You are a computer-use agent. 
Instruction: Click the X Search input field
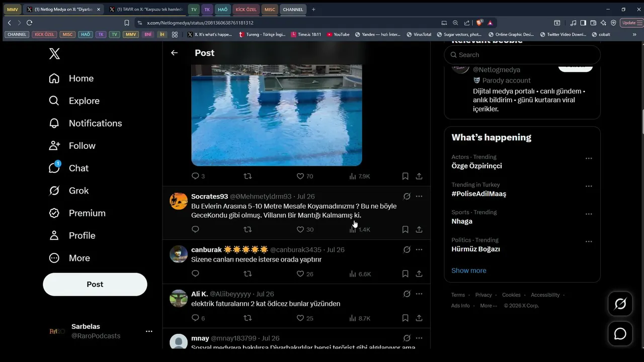click(x=522, y=55)
